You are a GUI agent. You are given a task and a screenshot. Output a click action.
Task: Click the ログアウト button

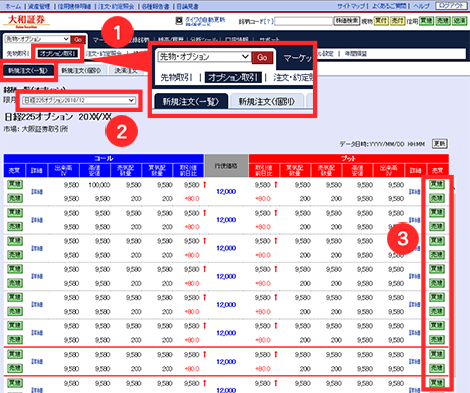(x=451, y=6)
